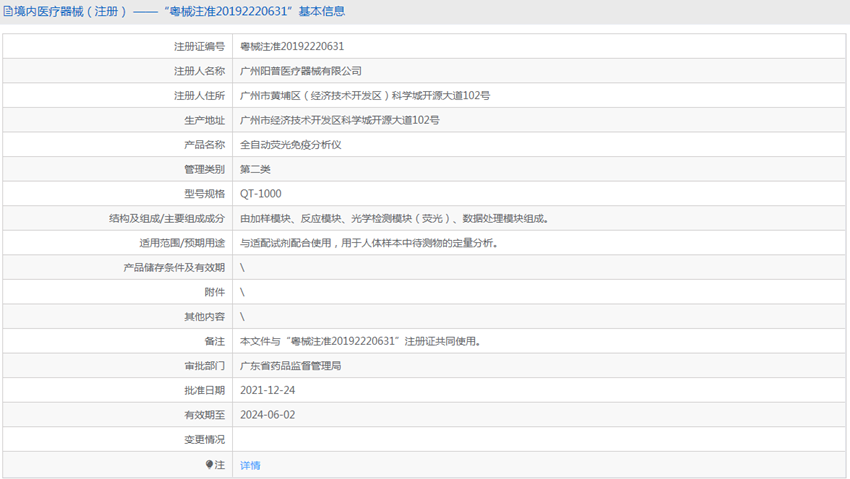This screenshot has height=479, width=850.
Task: Click the 批准日期 row label
Action: coord(204,390)
